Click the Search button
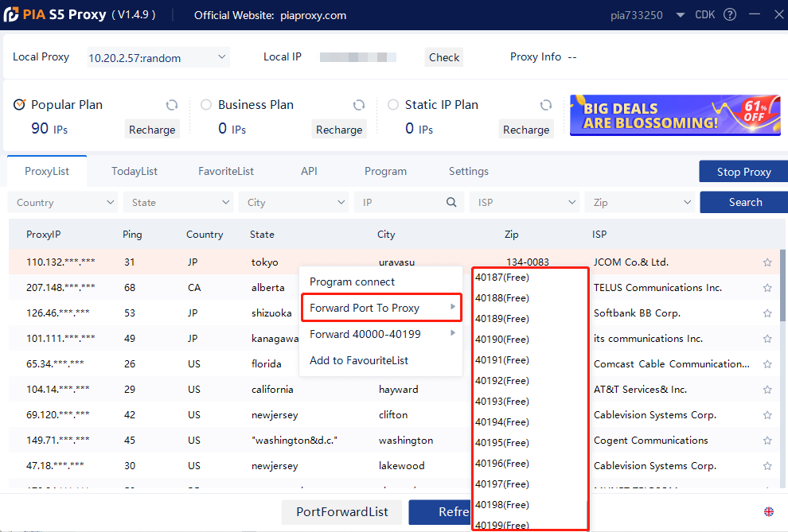This screenshot has height=532, width=788. pos(745,202)
